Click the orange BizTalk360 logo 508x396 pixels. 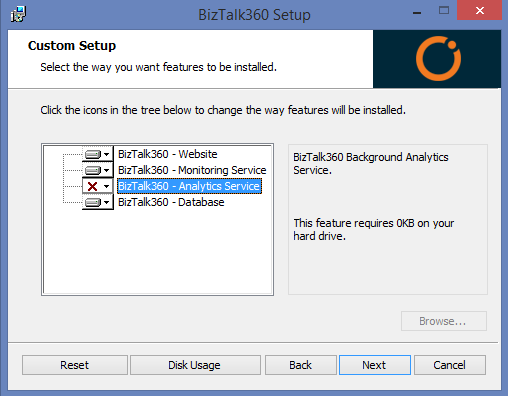coord(438,59)
